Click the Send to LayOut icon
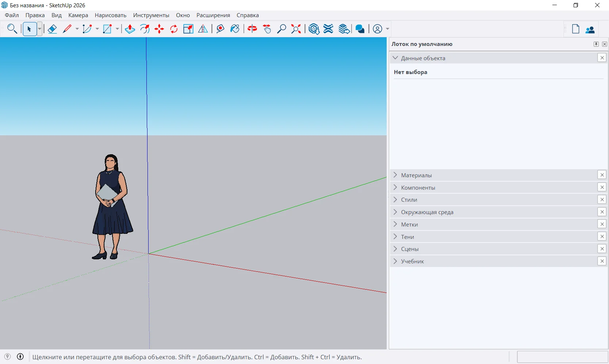Screen dimensions: 609x364 [344, 29]
